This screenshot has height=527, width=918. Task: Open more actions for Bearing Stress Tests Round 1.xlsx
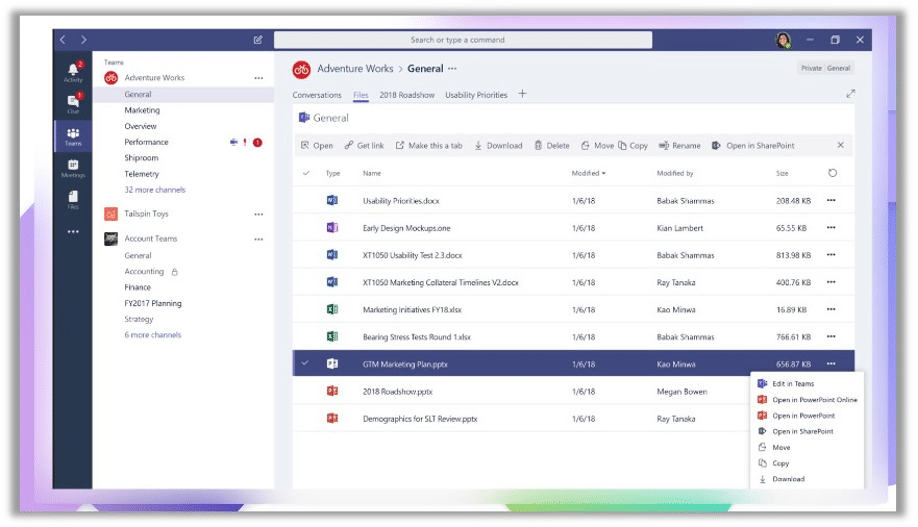[x=831, y=336]
